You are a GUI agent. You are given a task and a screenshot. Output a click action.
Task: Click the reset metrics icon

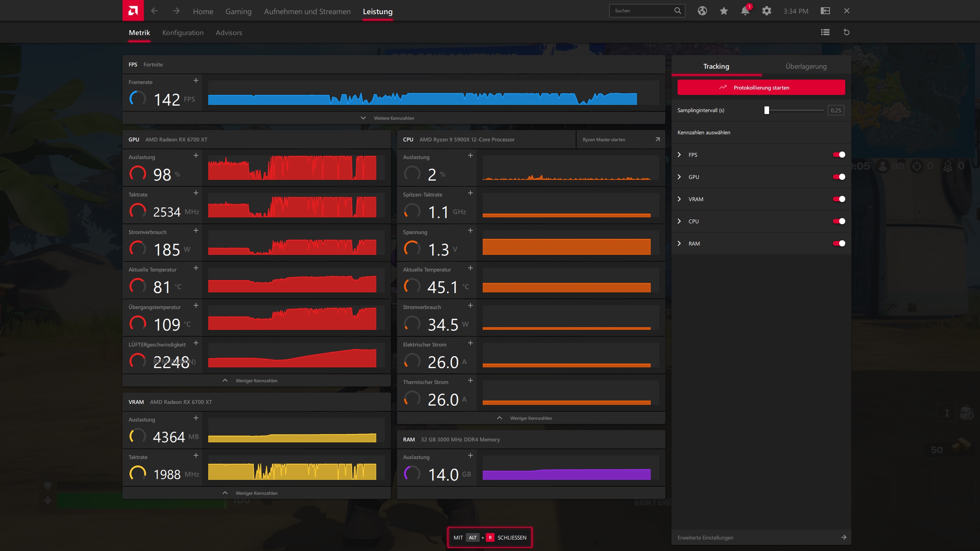[x=846, y=32]
